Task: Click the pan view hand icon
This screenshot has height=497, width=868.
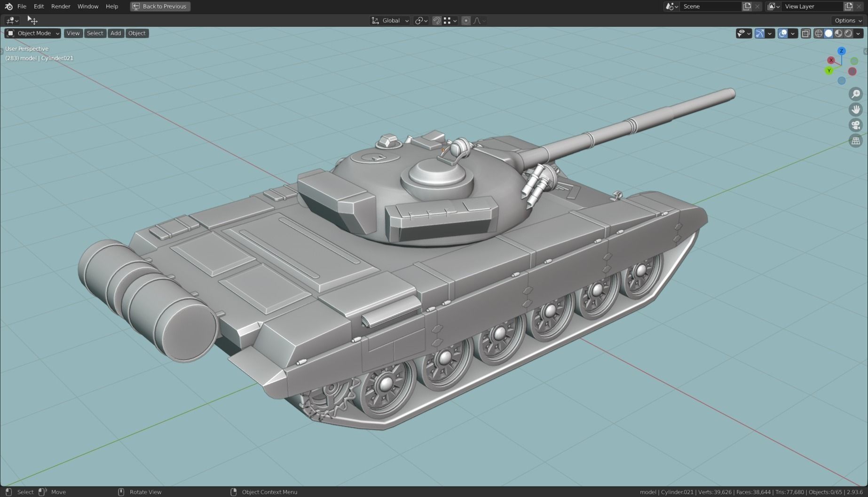Action: [x=856, y=110]
